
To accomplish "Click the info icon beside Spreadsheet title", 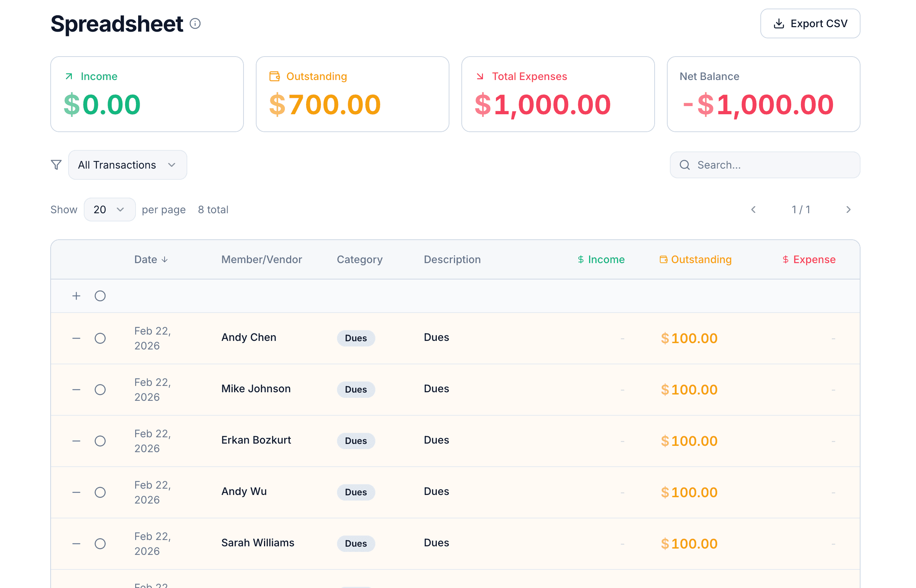I will click(195, 24).
